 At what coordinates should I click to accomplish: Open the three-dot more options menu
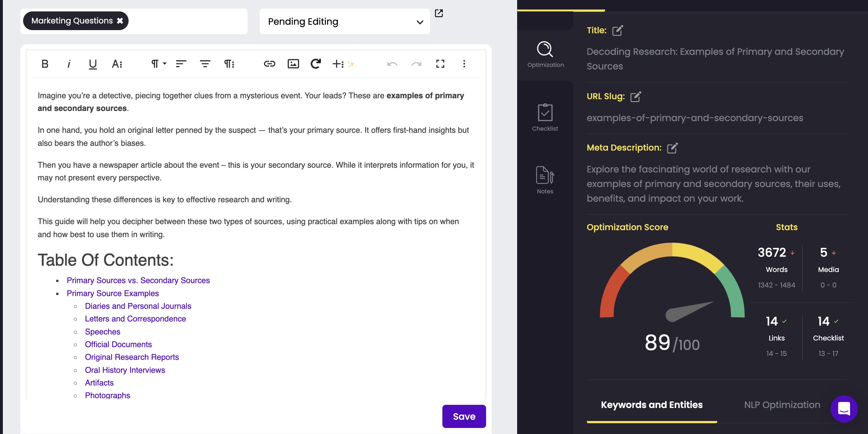(x=464, y=64)
